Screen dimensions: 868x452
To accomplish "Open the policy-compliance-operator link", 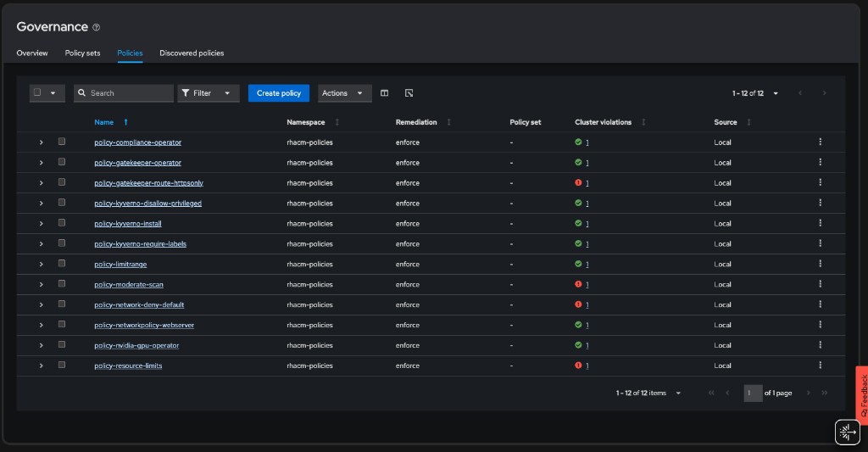I will [x=138, y=142].
